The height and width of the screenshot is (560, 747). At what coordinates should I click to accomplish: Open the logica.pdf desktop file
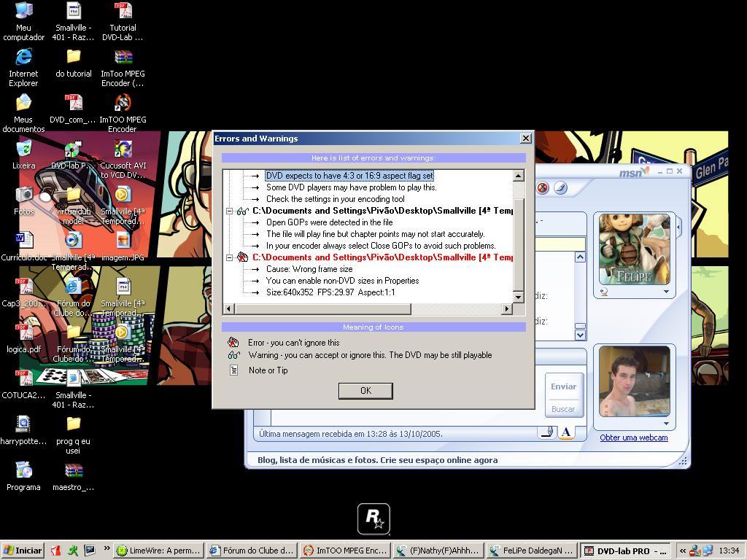point(23,339)
